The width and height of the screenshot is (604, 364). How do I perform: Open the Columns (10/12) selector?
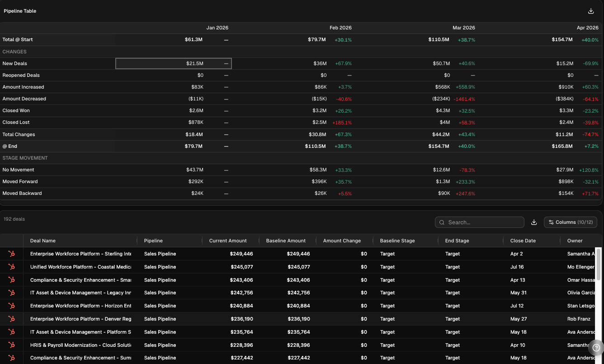[x=570, y=222]
